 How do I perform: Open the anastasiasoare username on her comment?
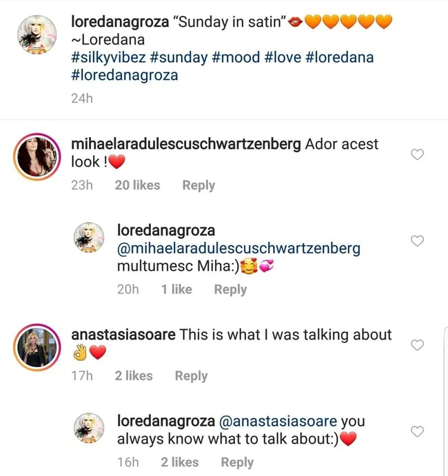point(123,335)
